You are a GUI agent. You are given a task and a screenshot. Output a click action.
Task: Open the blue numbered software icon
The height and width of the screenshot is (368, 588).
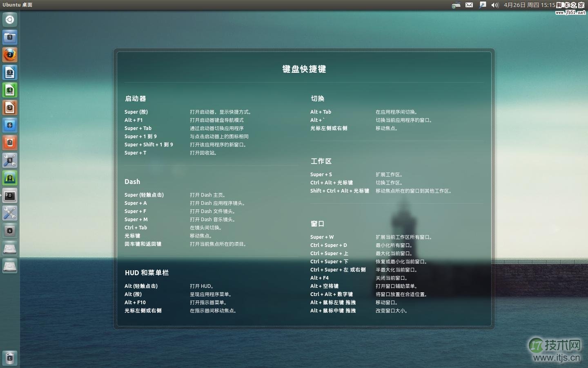pyautogui.click(x=9, y=125)
